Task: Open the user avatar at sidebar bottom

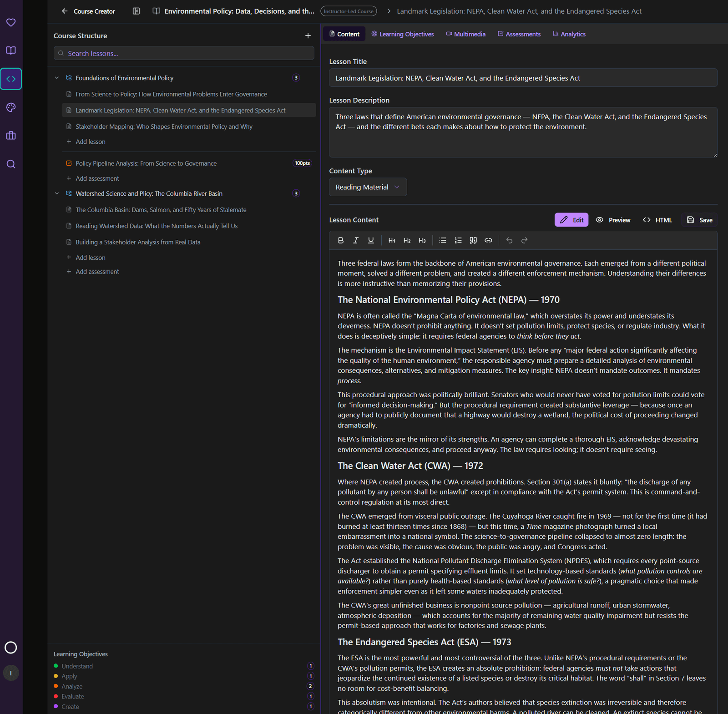Action: coord(11,673)
